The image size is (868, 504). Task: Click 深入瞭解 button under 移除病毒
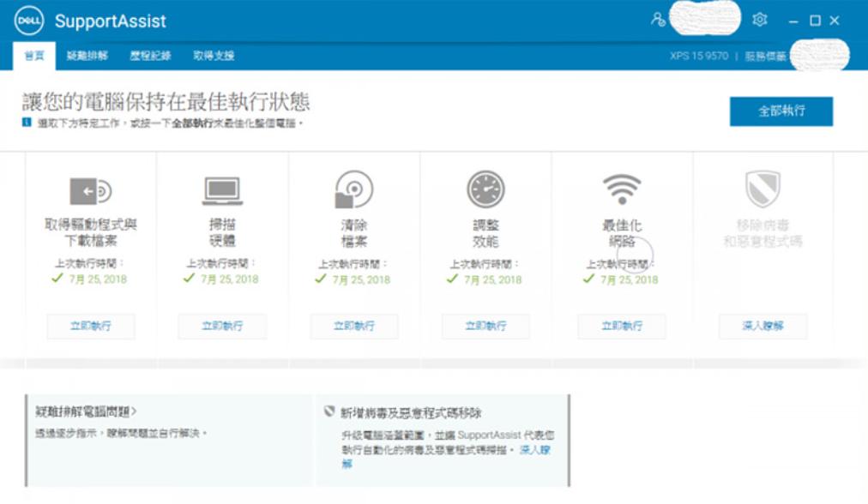point(763,326)
